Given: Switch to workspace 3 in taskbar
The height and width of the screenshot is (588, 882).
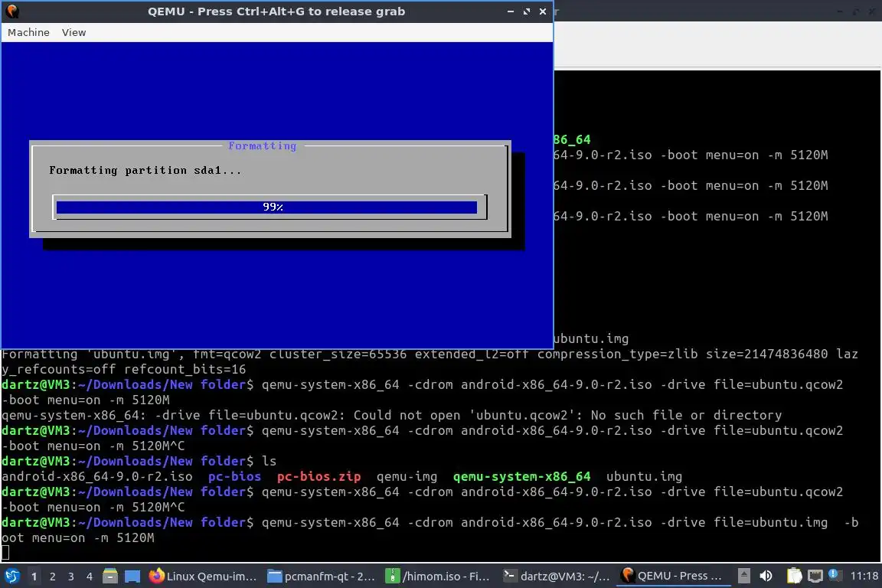Looking at the screenshot, I should tap(71, 577).
